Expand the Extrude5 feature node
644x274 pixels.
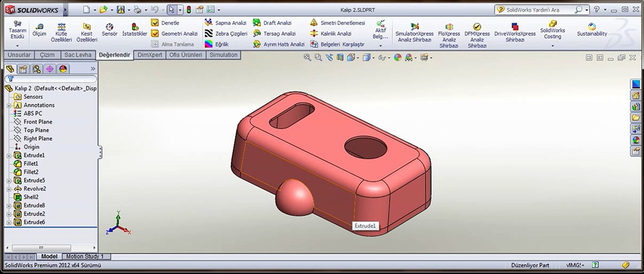click(x=9, y=181)
